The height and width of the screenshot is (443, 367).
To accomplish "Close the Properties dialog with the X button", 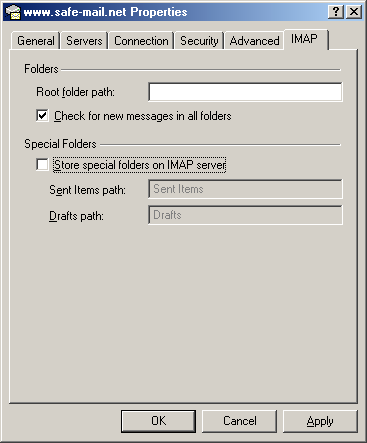I will coord(354,12).
